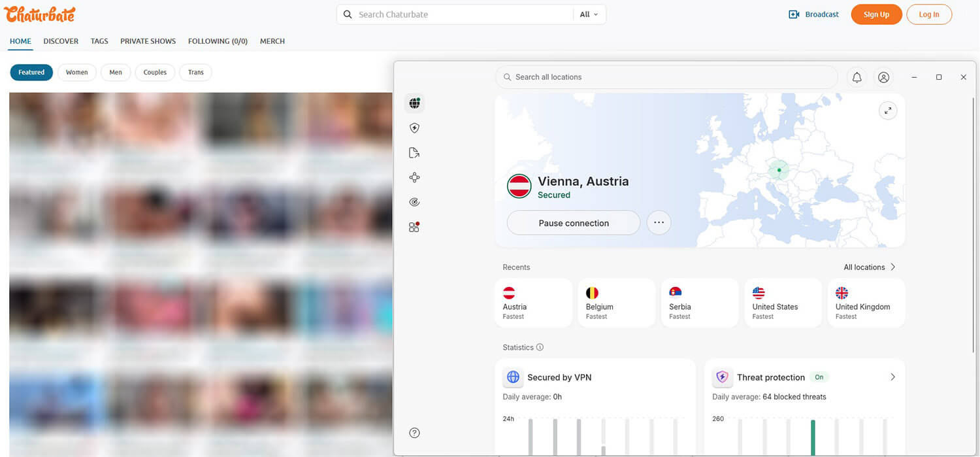Open the Threat Protection shield sidebar icon
Image resolution: width=980 pixels, height=457 pixels.
click(x=414, y=128)
